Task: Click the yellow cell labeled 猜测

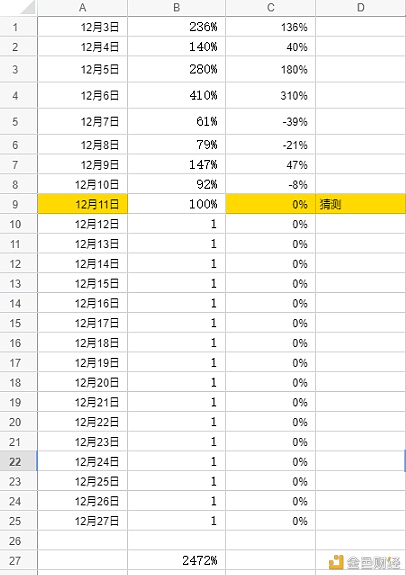Action: [x=361, y=204]
